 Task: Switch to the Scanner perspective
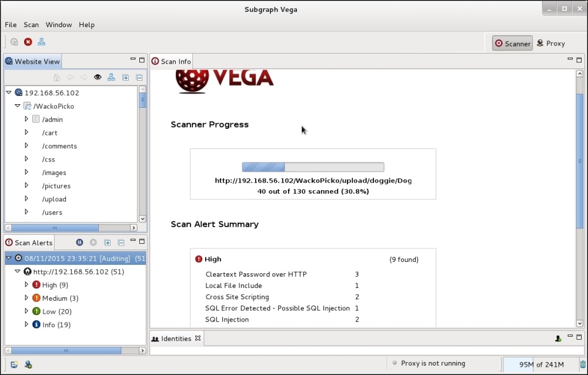coord(513,44)
